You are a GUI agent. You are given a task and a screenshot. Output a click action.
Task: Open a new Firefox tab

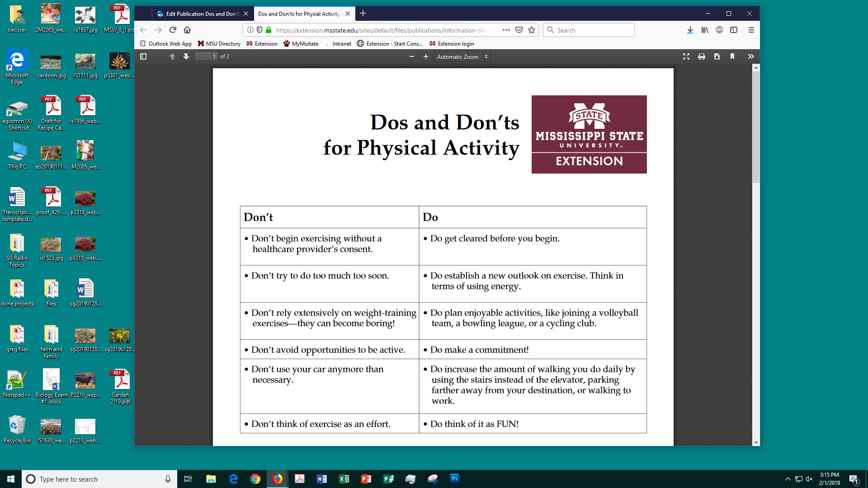(363, 14)
